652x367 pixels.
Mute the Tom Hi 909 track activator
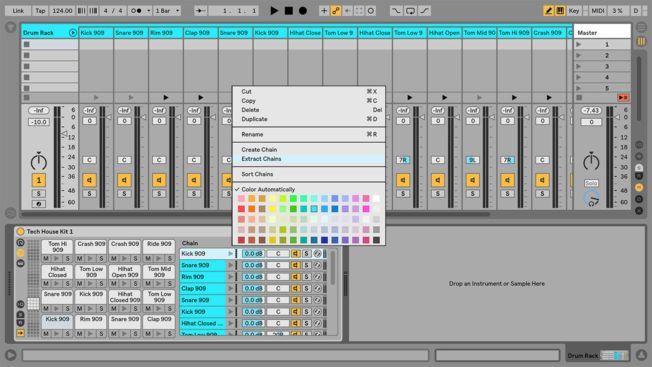tap(507, 180)
